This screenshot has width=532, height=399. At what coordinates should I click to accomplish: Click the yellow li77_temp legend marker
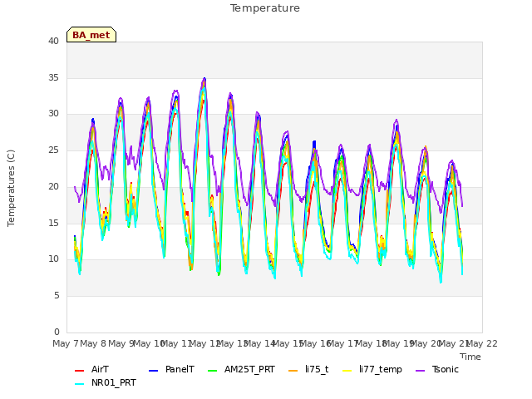pos(347,371)
